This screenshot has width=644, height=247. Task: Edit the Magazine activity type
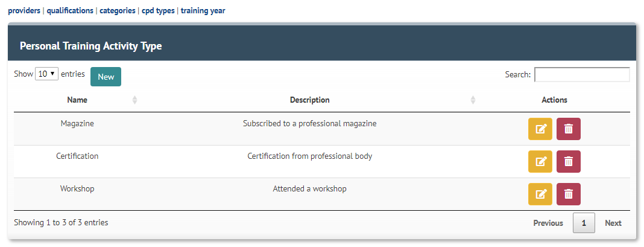[540, 129]
